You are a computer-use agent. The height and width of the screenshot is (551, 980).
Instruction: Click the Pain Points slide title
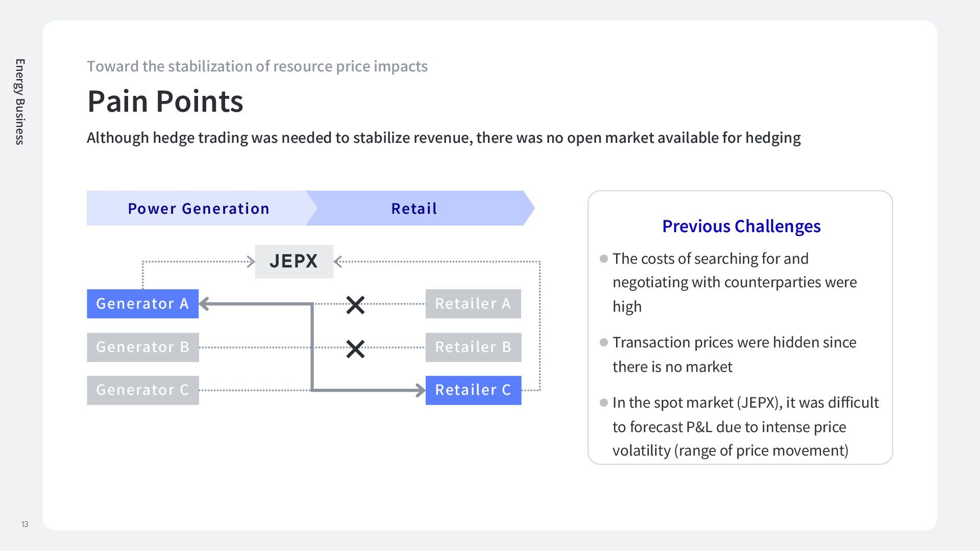click(165, 101)
